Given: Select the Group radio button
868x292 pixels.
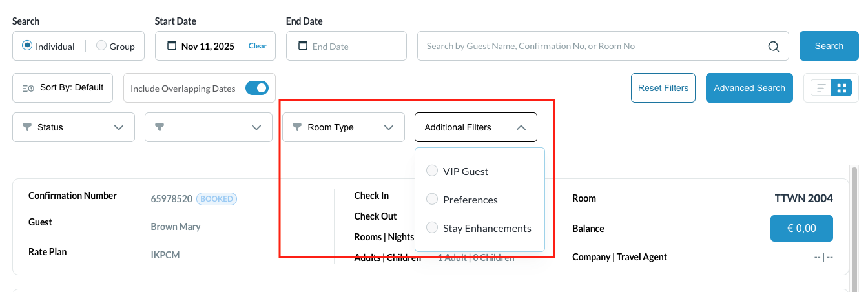Looking at the screenshot, I should 101,46.
